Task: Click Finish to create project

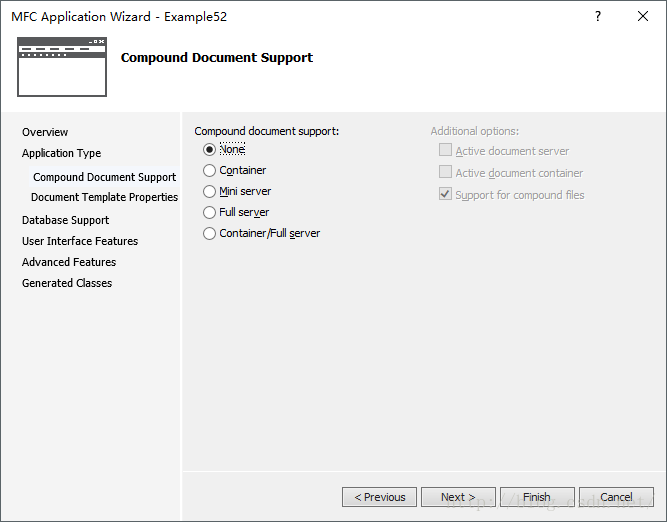Action: [x=537, y=497]
